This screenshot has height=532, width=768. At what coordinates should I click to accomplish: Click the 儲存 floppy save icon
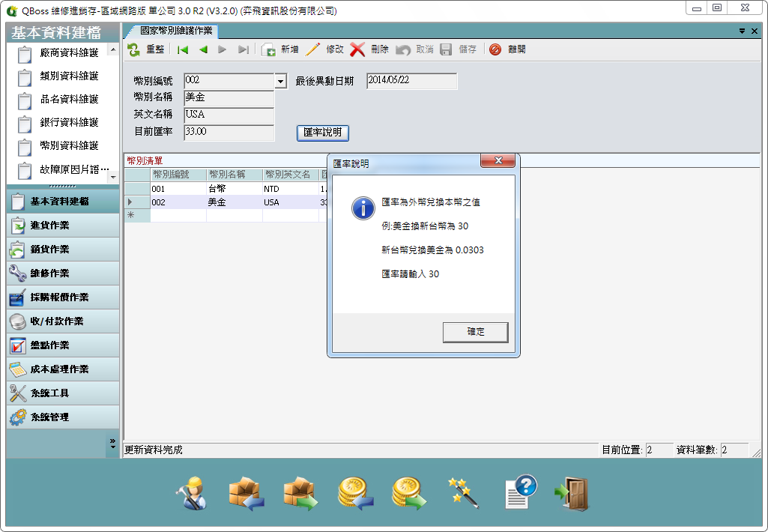point(446,49)
